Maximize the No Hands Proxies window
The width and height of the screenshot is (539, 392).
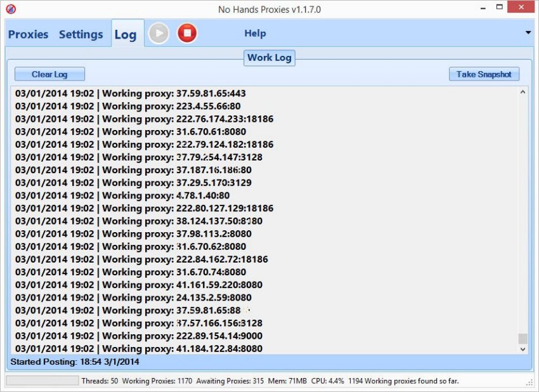pyautogui.click(x=500, y=7)
